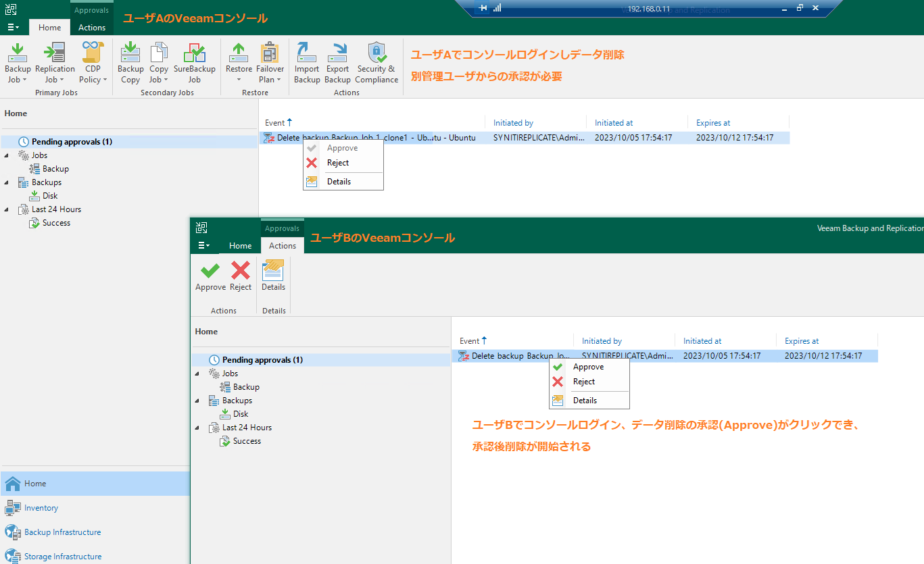Select Success node in User B tree
Viewport: 924px width, 564px height.
(x=247, y=441)
